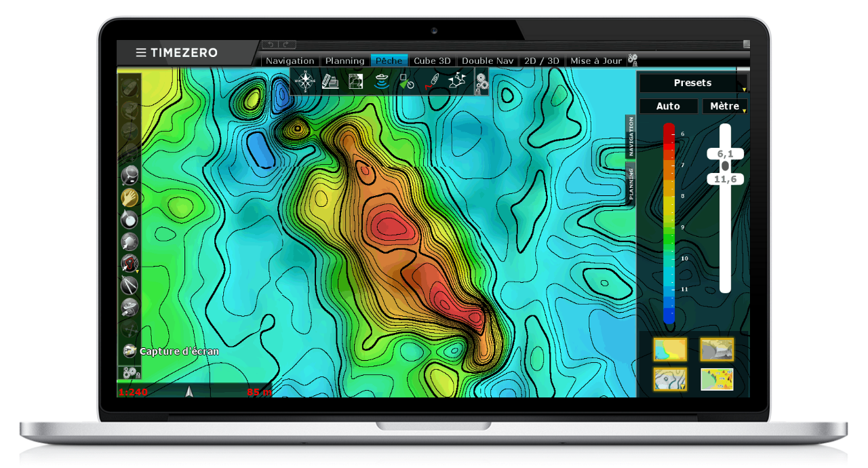Switch to the Cube 3D tab
The image size is (868, 468).
[x=432, y=61]
